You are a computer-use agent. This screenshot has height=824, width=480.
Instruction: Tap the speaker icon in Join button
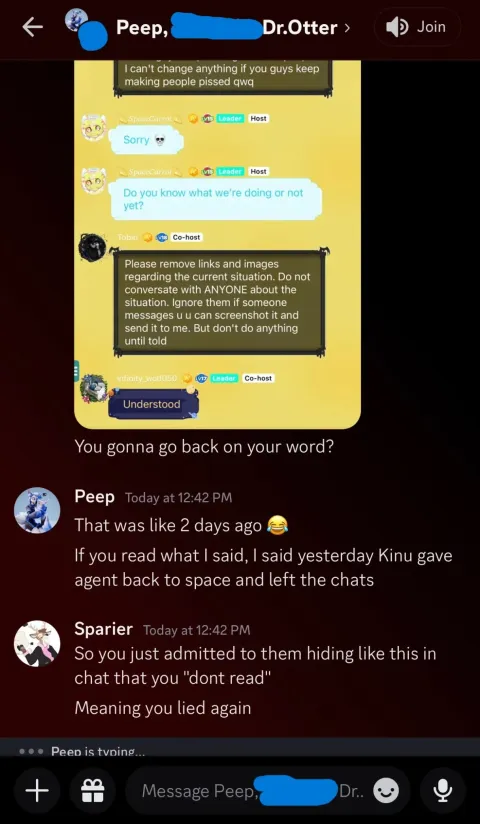tap(397, 27)
